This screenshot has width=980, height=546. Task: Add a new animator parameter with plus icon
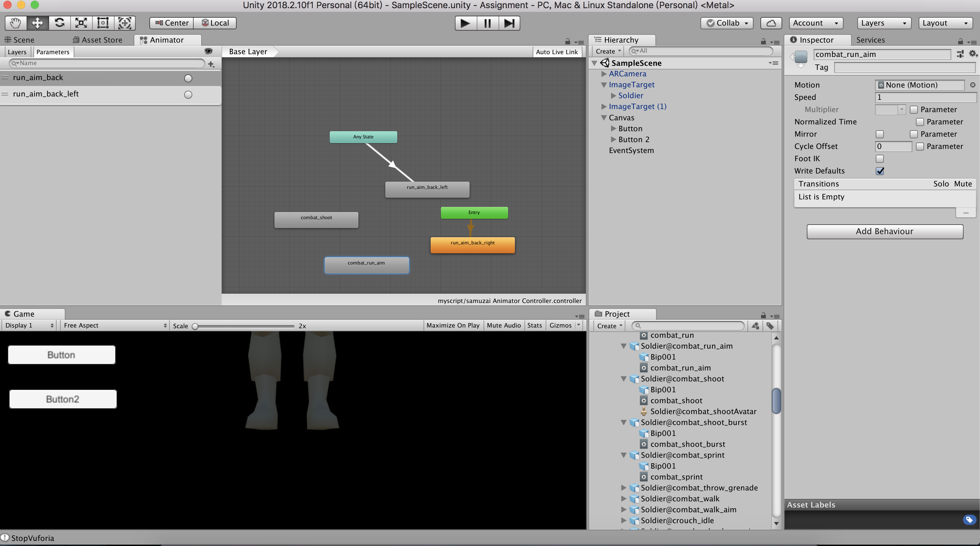pos(211,64)
